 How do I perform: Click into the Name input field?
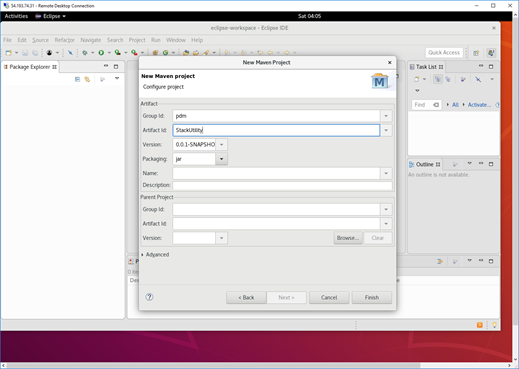276,173
